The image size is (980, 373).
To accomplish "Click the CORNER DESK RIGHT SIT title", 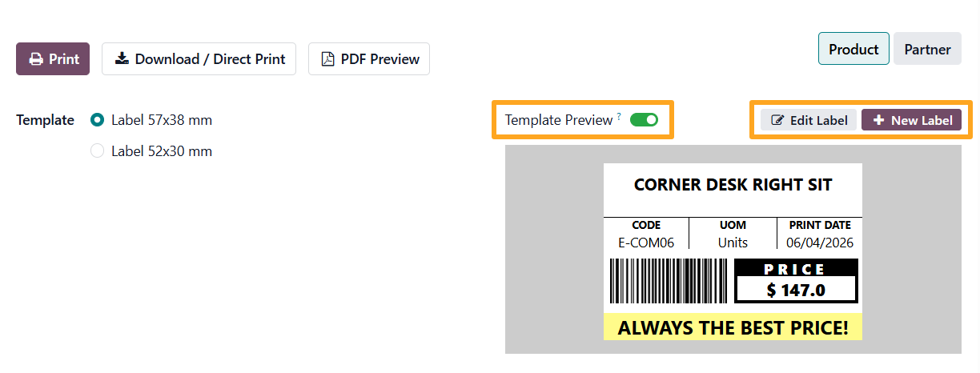I will point(733,186).
